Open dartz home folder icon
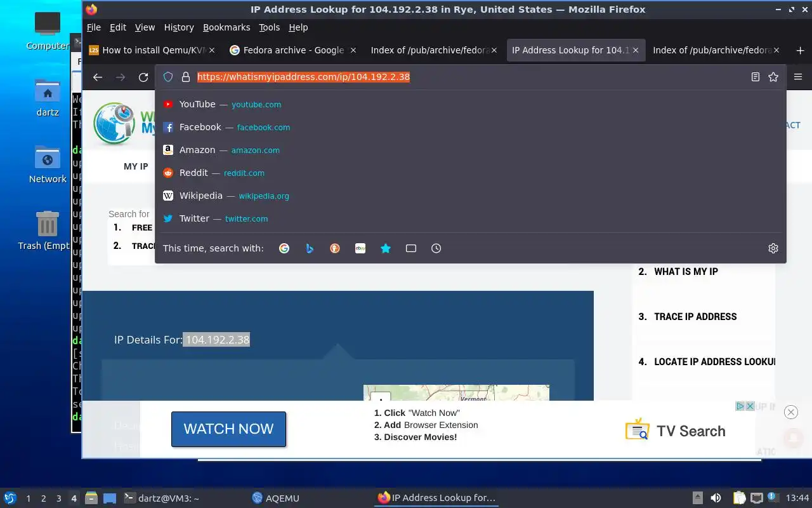812x508 pixels. tap(48, 98)
